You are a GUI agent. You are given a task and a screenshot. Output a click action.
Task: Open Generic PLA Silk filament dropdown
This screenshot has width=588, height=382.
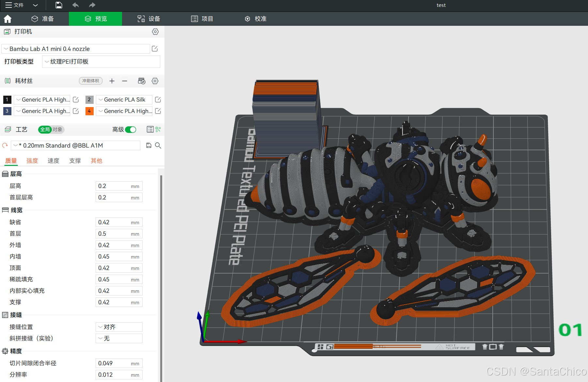click(124, 100)
